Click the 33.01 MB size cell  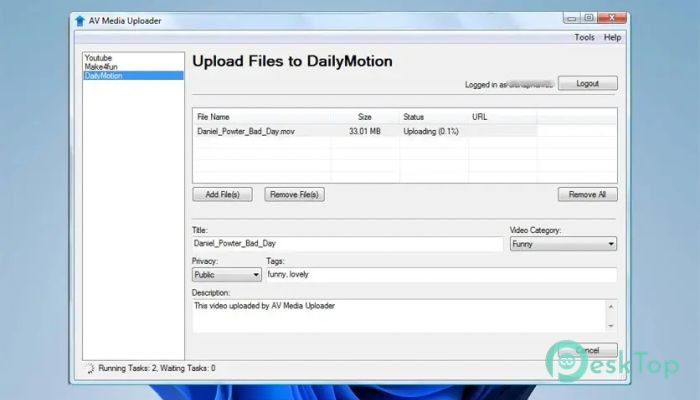pos(365,131)
